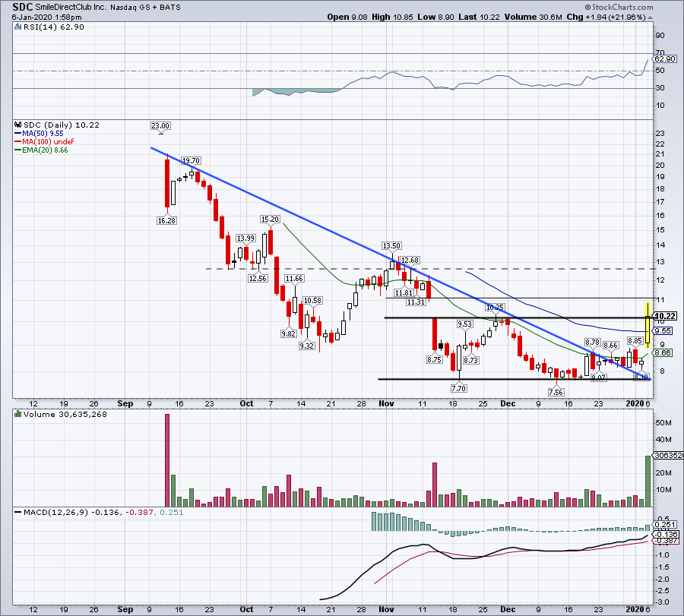Click the 3063526 volume tag on right axis
This screenshot has width=684, height=616.
click(x=668, y=456)
